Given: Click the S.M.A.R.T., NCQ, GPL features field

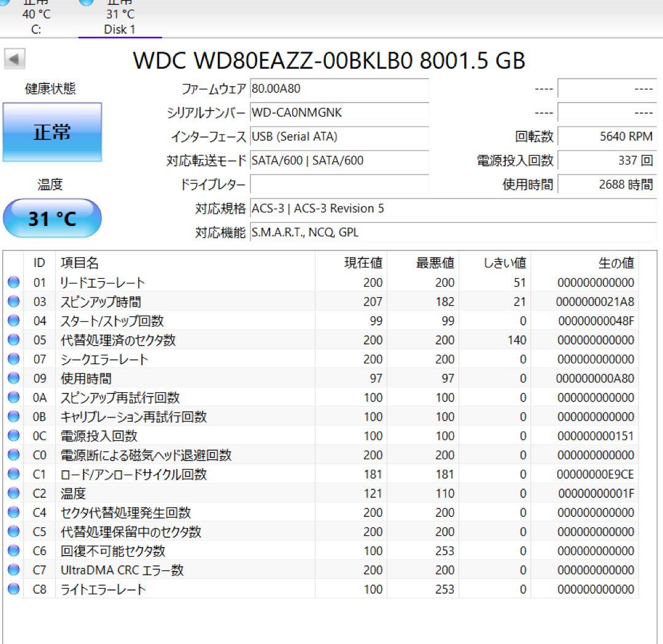Looking at the screenshot, I should 453,233.
